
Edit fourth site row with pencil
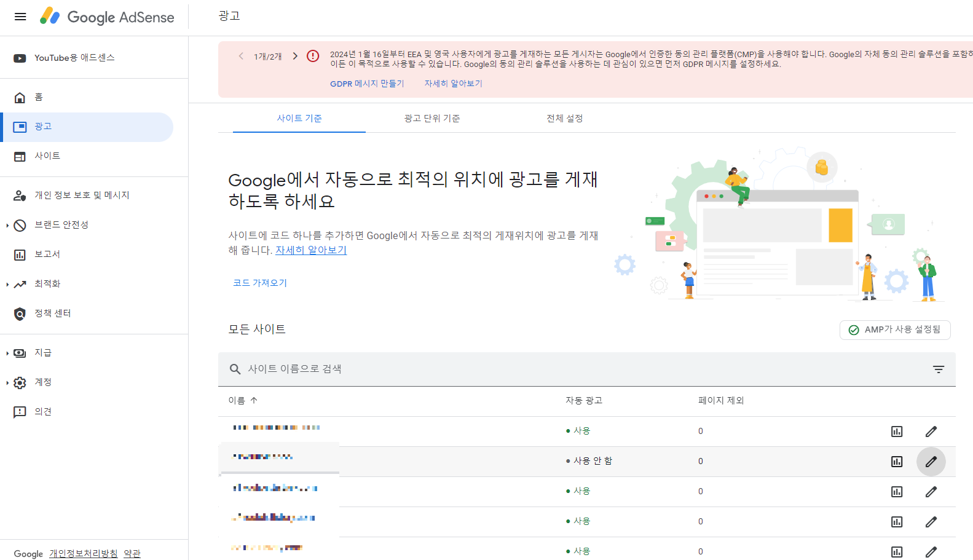click(x=931, y=522)
